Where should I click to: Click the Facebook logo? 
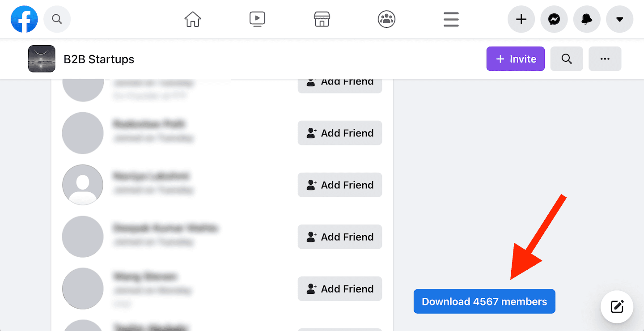click(x=24, y=19)
